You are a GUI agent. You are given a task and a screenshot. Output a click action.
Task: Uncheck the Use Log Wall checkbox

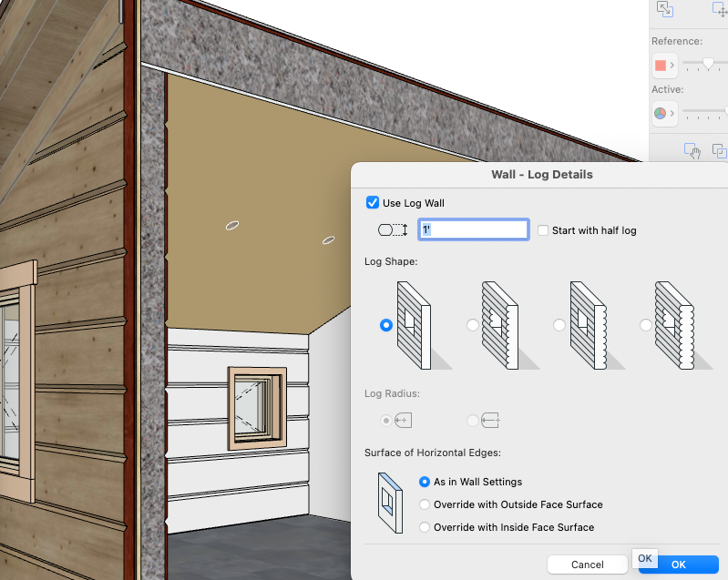[x=373, y=203]
